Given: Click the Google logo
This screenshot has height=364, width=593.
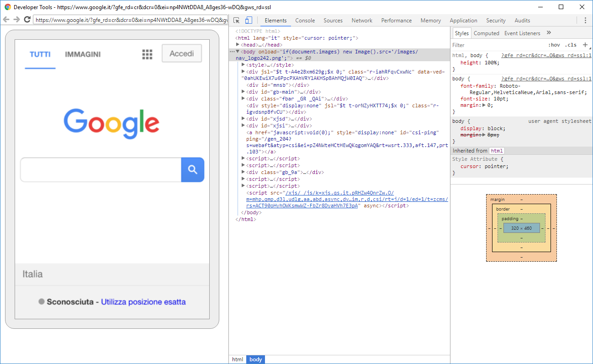Looking at the screenshot, I should [112, 124].
